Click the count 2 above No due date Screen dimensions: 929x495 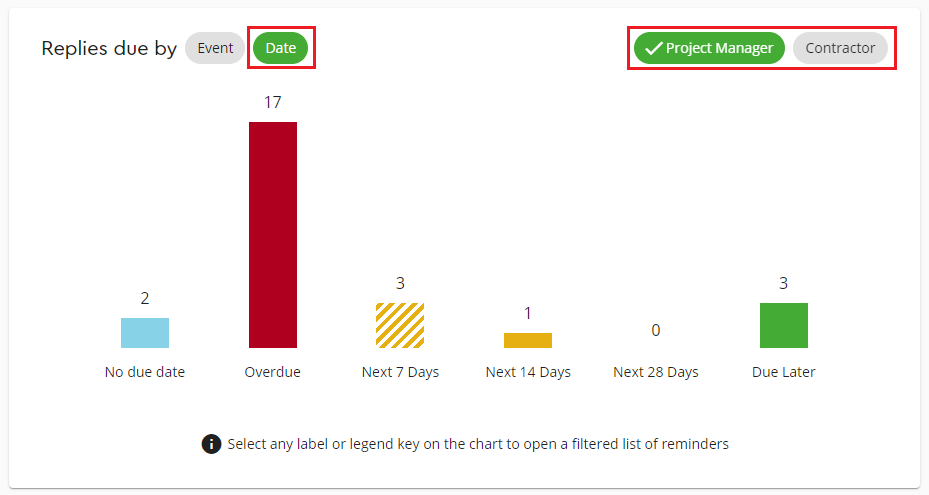click(145, 298)
